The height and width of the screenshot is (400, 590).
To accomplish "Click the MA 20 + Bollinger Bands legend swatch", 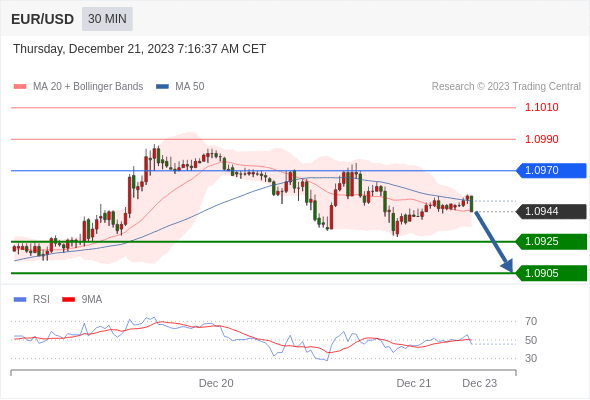I will 20,87.
